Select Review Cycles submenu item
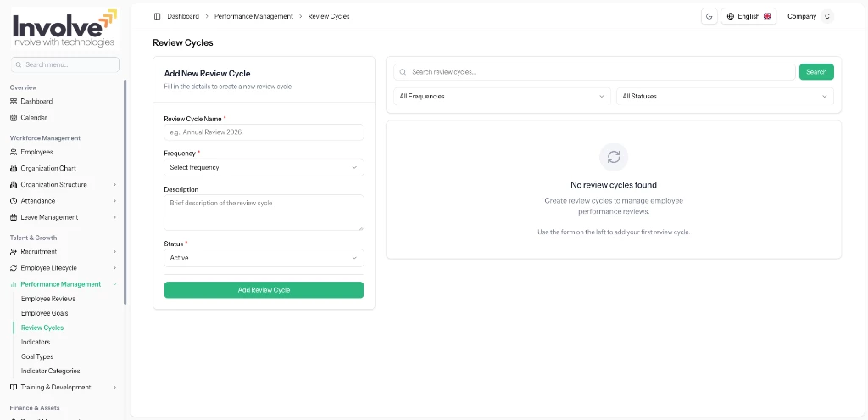The width and height of the screenshot is (868, 420). [42, 328]
